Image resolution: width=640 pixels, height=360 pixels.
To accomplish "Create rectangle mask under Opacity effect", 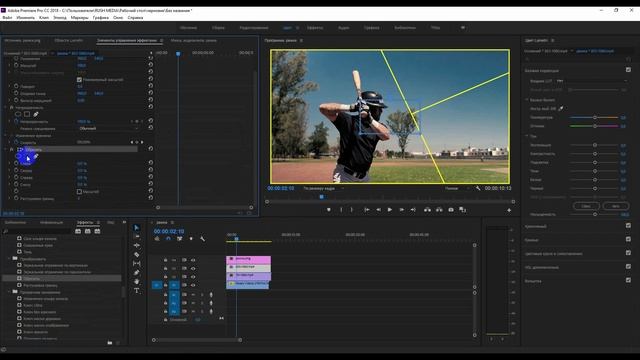I will [27, 114].
